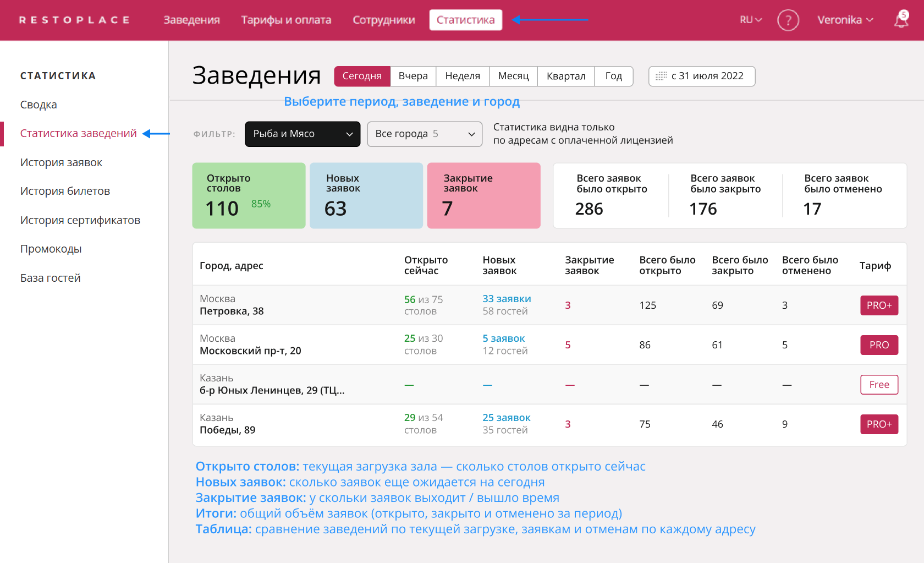The width and height of the screenshot is (924, 563).
Task: Open the RU language selector
Action: coord(750,20)
